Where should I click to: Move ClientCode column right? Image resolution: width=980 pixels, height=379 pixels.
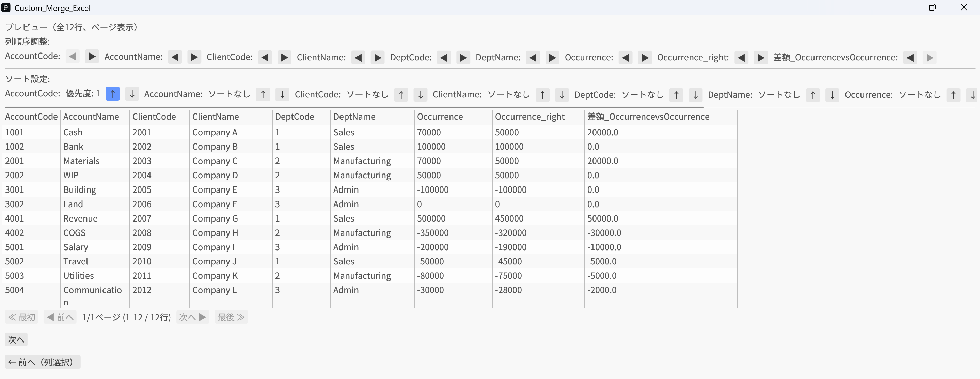coord(284,58)
